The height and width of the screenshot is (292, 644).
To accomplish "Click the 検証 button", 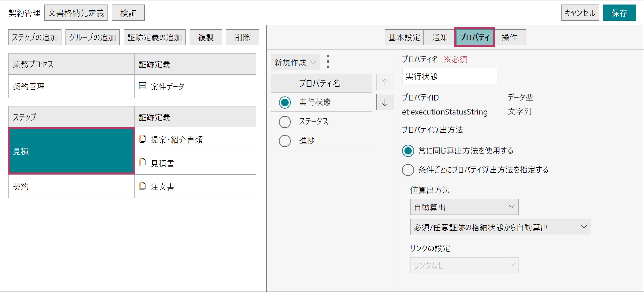I will (x=128, y=13).
